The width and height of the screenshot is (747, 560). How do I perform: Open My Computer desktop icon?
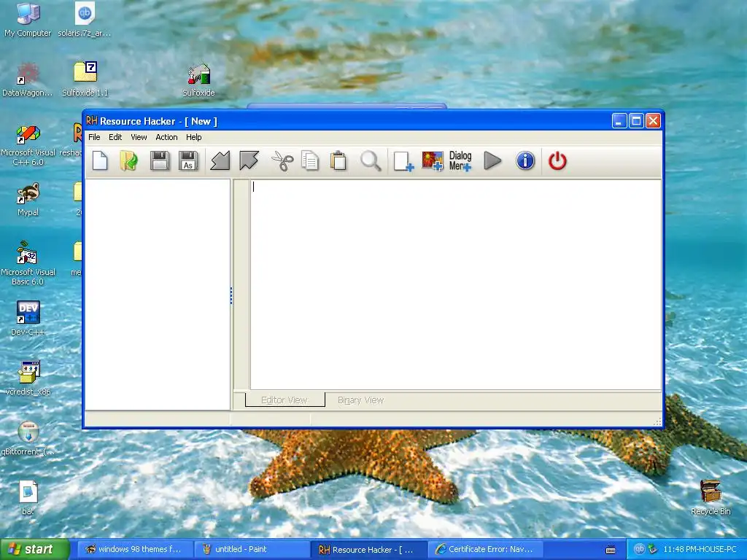tap(28, 20)
